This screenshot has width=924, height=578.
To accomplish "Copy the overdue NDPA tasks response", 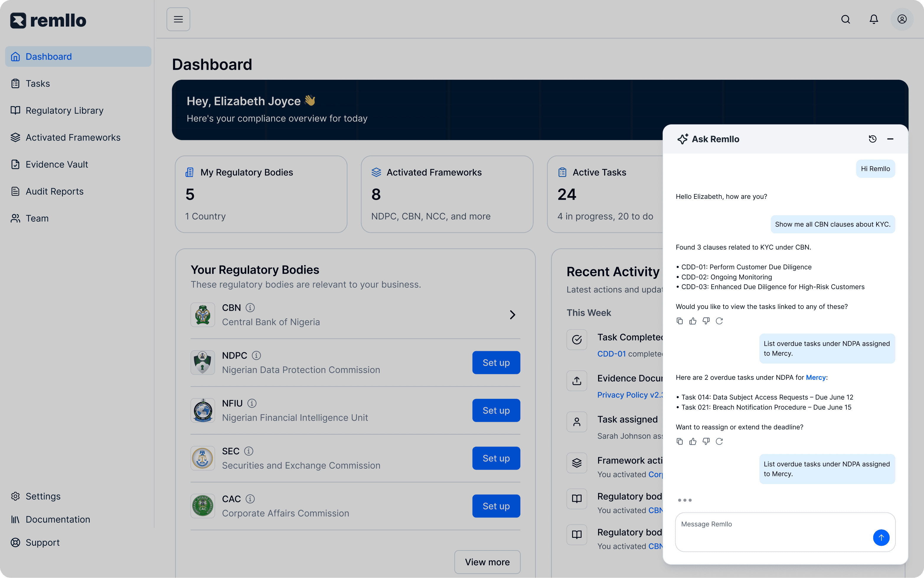I will tap(680, 441).
